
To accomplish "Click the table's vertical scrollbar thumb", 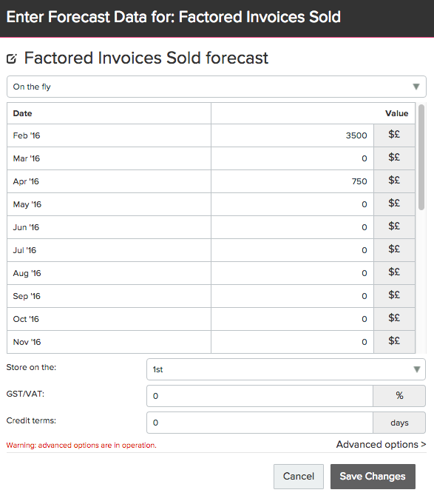I will [421, 157].
